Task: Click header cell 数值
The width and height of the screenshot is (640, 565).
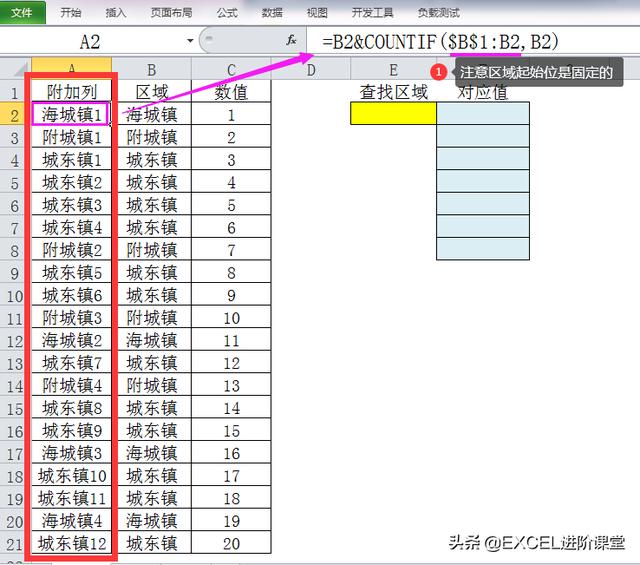Action: [x=231, y=92]
